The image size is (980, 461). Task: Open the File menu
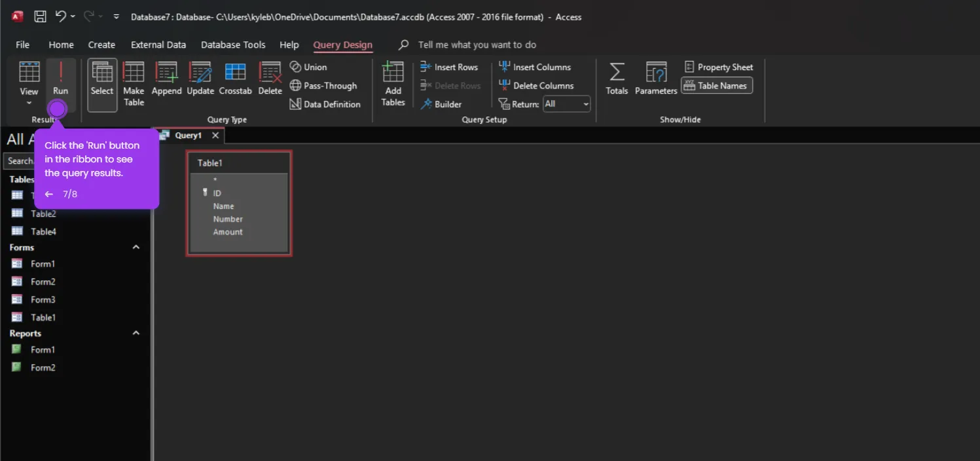coord(23,45)
